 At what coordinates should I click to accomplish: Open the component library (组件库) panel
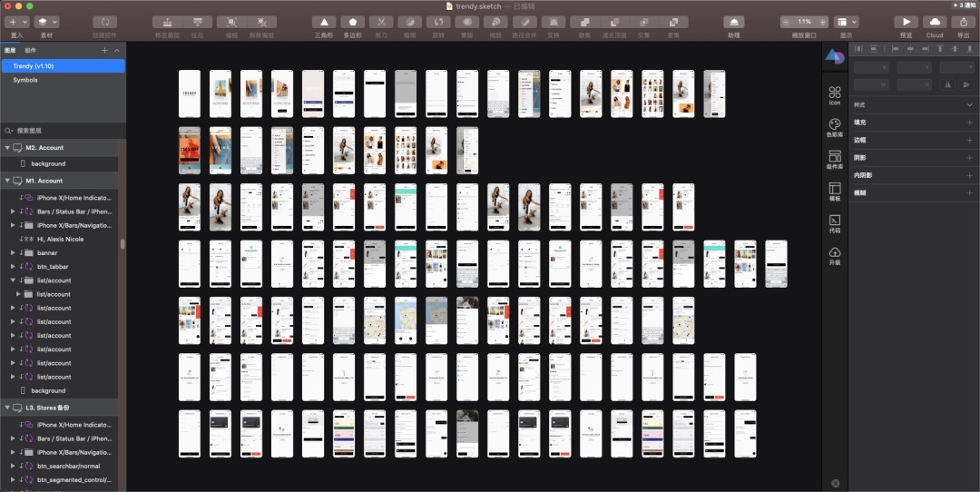click(x=835, y=156)
